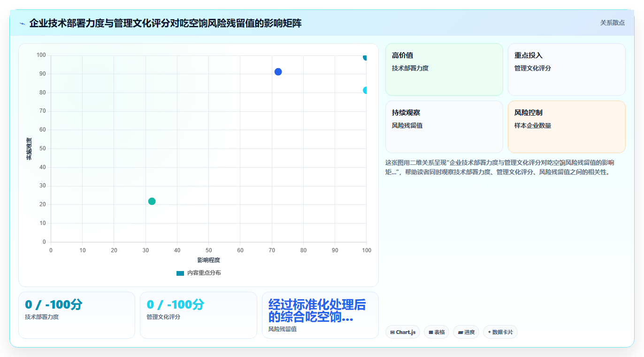
Task: Click the 表格 tag chip
Action: tap(437, 332)
